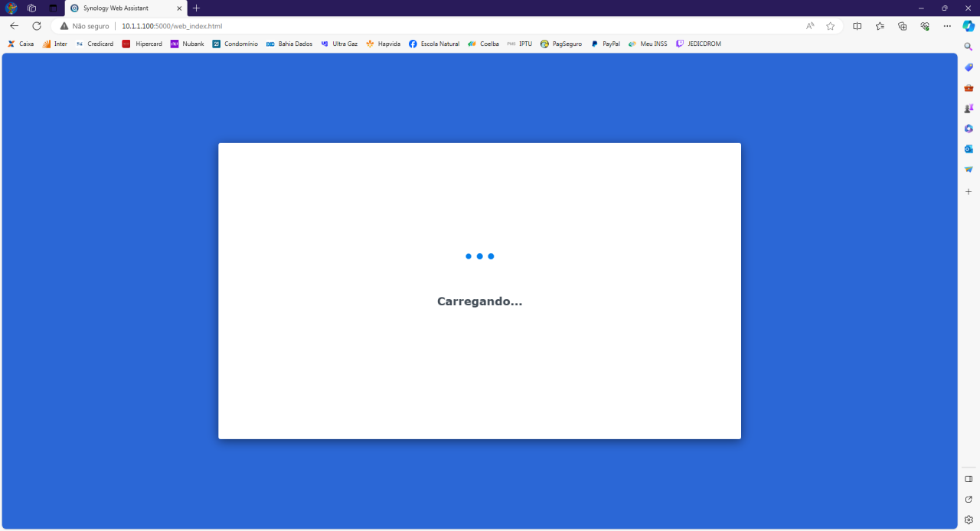980x531 pixels.
Task: Open Edge Settings and more menu
Action: [947, 26]
